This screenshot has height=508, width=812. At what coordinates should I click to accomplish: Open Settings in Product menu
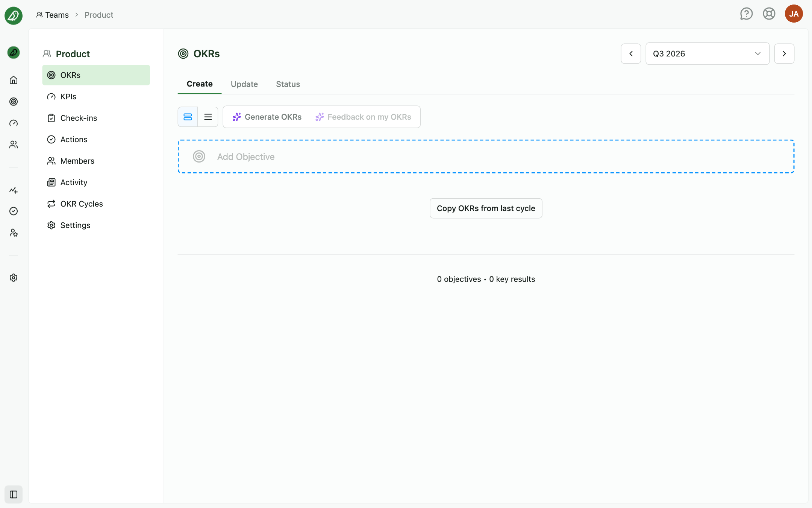coord(96,225)
